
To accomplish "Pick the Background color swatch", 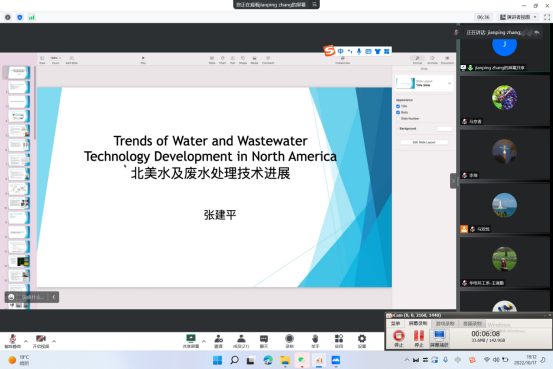I will click(x=444, y=129).
